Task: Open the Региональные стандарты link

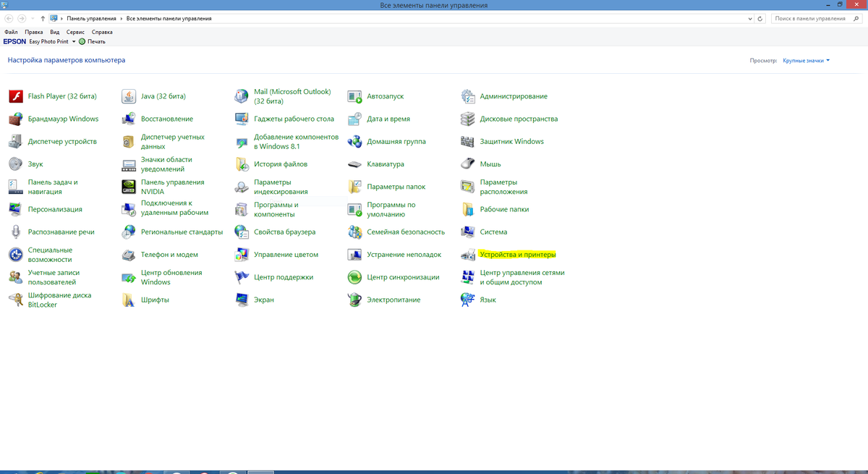Action: point(182,232)
